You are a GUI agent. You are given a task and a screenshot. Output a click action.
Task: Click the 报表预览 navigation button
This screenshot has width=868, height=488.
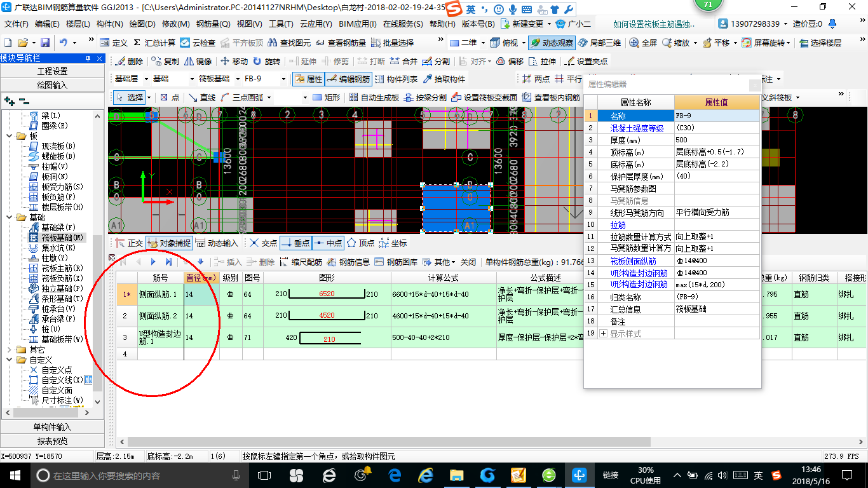click(x=52, y=441)
